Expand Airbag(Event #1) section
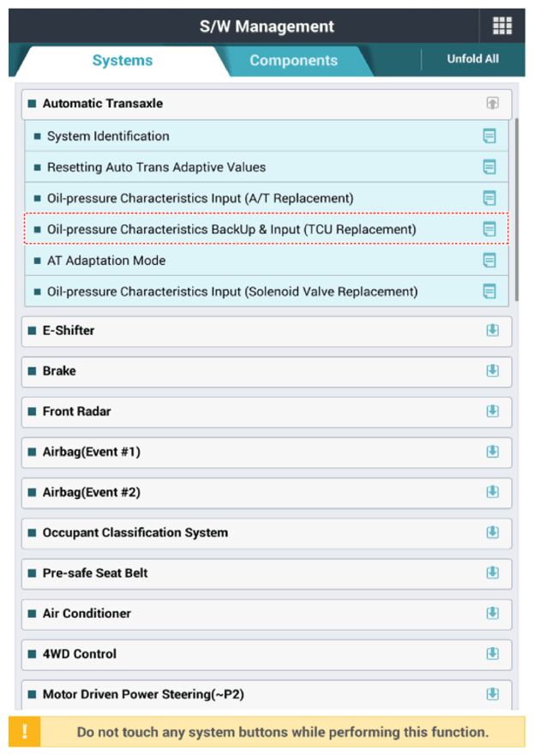534x756 pixels. (x=492, y=452)
